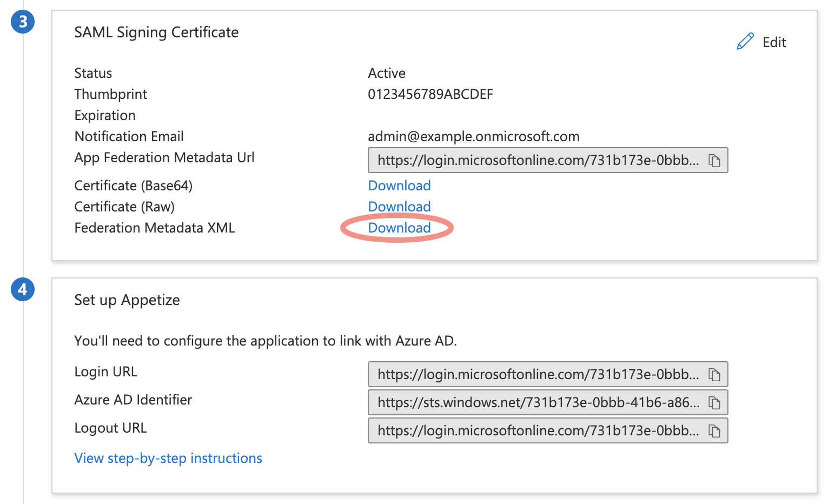Copy the Logout URL to clipboard

point(714,431)
